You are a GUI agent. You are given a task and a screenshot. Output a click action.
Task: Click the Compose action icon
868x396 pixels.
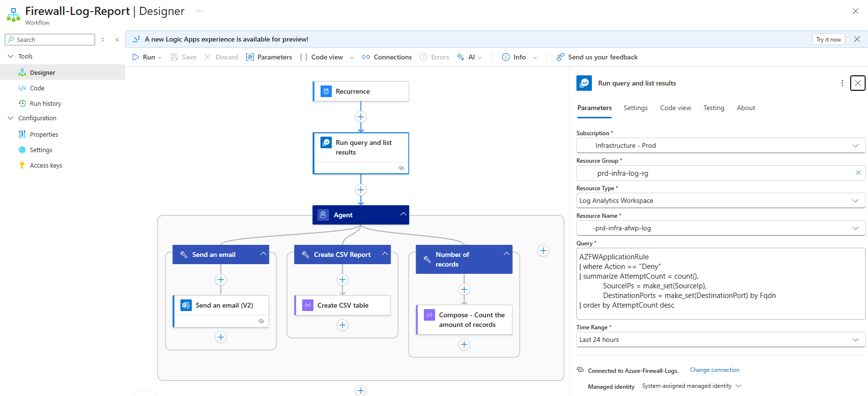pos(429,315)
